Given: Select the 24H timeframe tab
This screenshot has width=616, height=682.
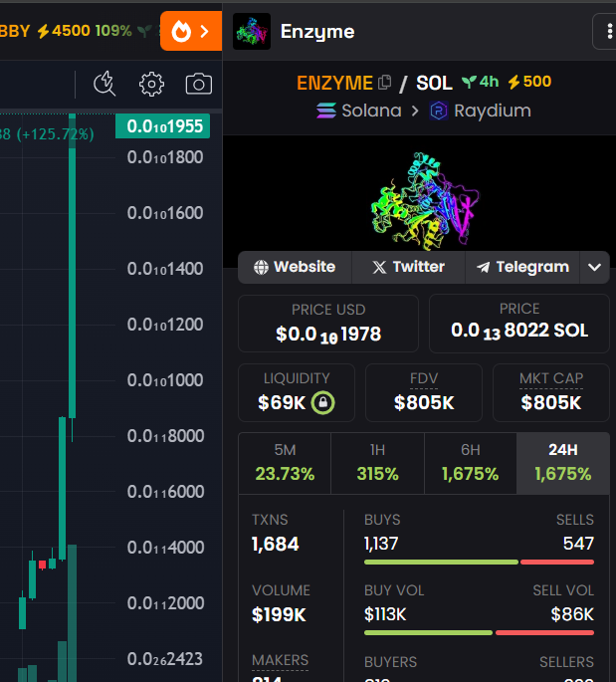Looking at the screenshot, I should tap(563, 463).
